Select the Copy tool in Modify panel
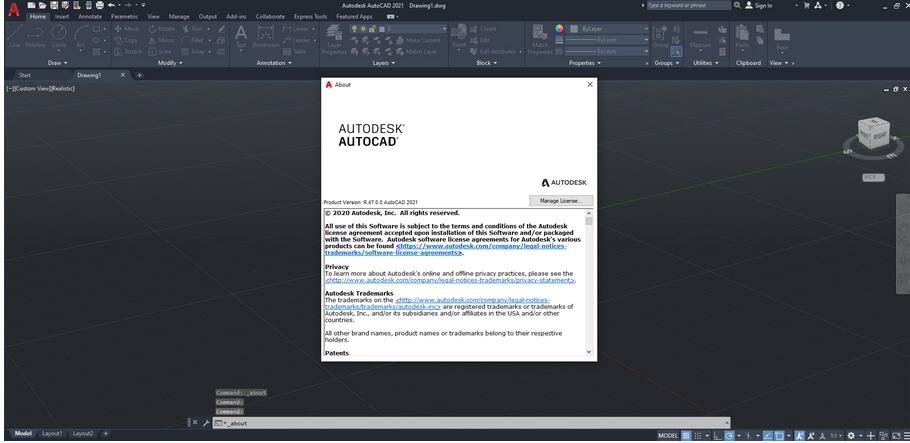Image resolution: width=910 pixels, height=443 pixels. [127, 40]
